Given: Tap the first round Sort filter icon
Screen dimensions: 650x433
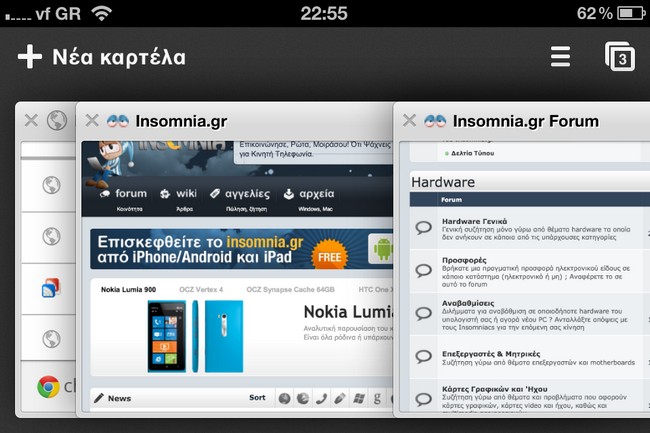Looking at the screenshot, I should pos(284,399).
